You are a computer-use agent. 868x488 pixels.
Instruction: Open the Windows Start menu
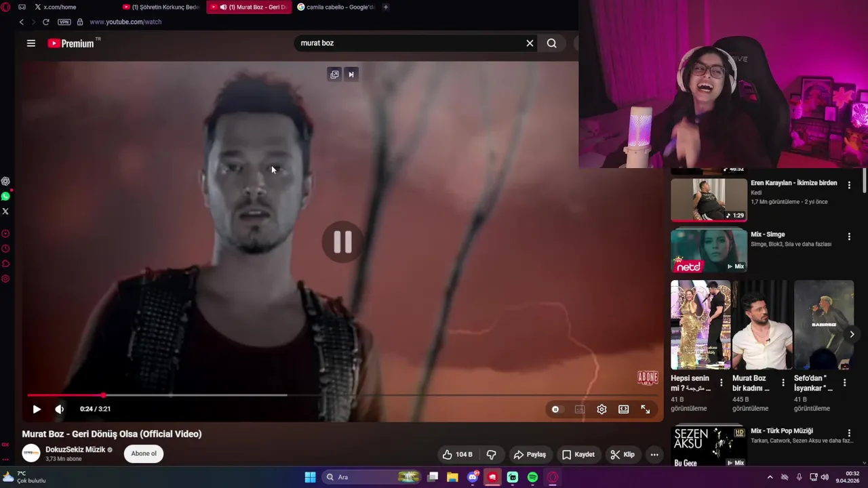(x=310, y=477)
